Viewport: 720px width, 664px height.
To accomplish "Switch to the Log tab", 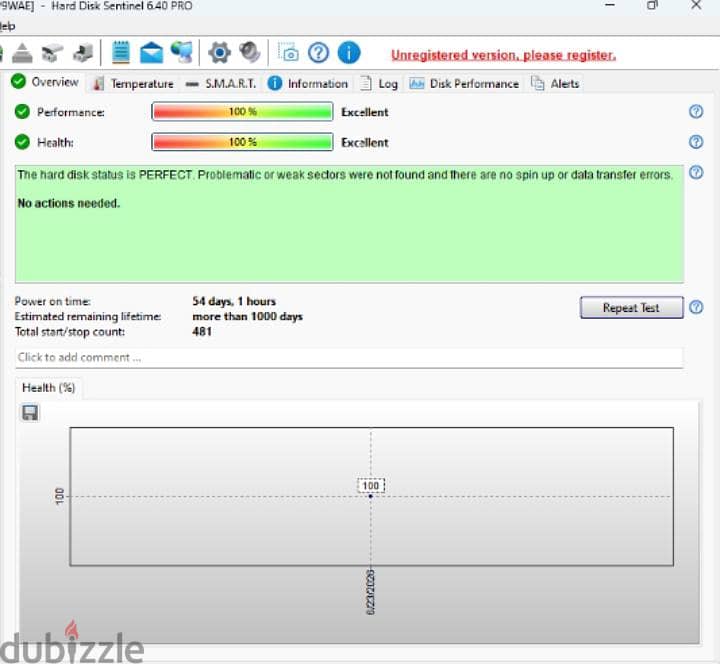I will point(379,84).
